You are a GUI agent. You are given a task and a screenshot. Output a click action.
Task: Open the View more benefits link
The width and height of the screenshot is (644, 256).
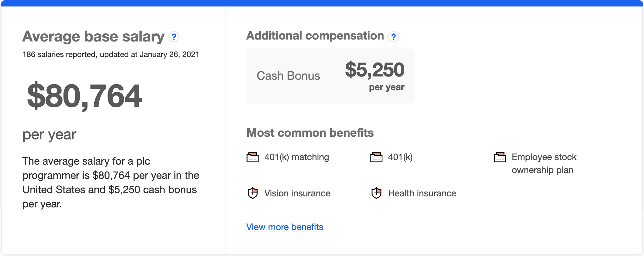[x=285, y=227]
